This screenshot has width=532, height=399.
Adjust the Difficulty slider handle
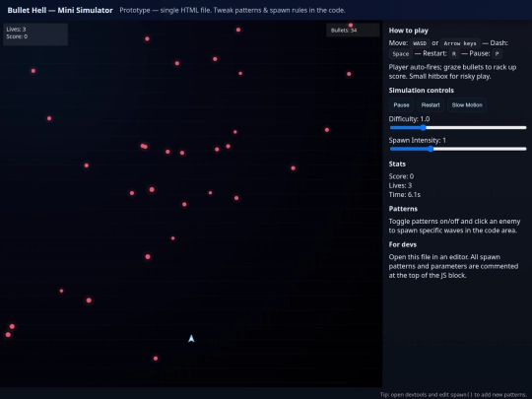(x=423, y=127)
